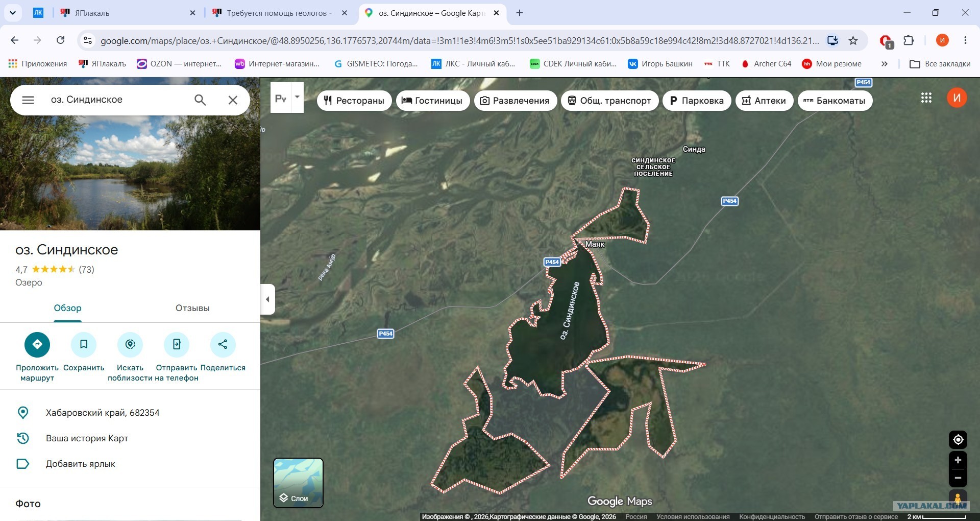
Task: Open the Приложения apps shortcut
Action: click(38, 64)
